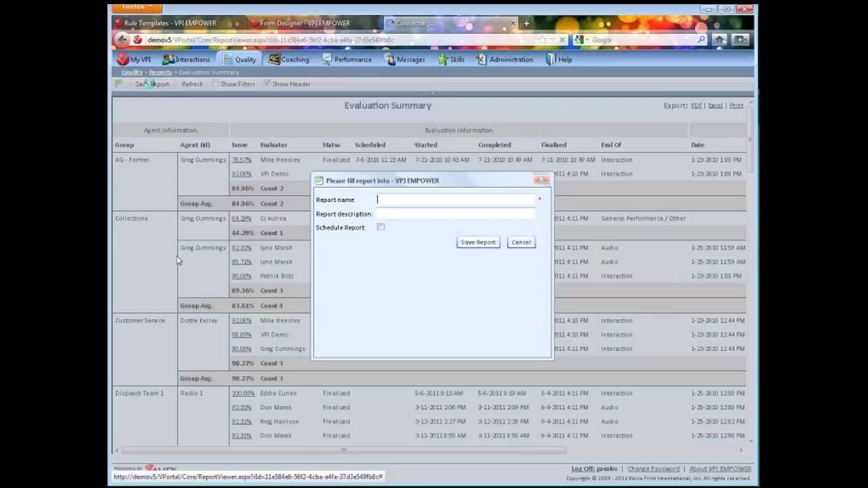The width and height of the screenshot is (868, 488).
Task: Focus the Report name field
Action: coord(456,200)
